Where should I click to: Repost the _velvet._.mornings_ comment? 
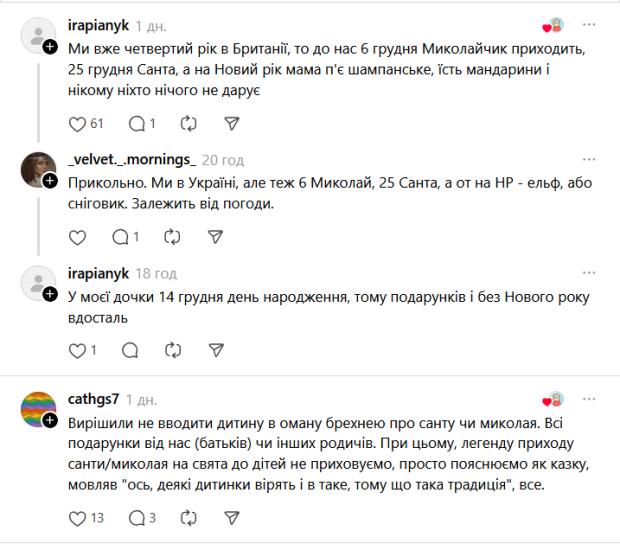(171, 237)
